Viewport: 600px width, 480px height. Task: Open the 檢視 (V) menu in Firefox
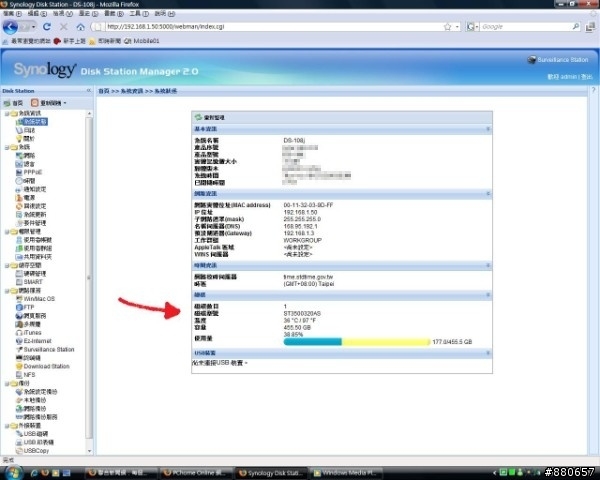(63, 13)
